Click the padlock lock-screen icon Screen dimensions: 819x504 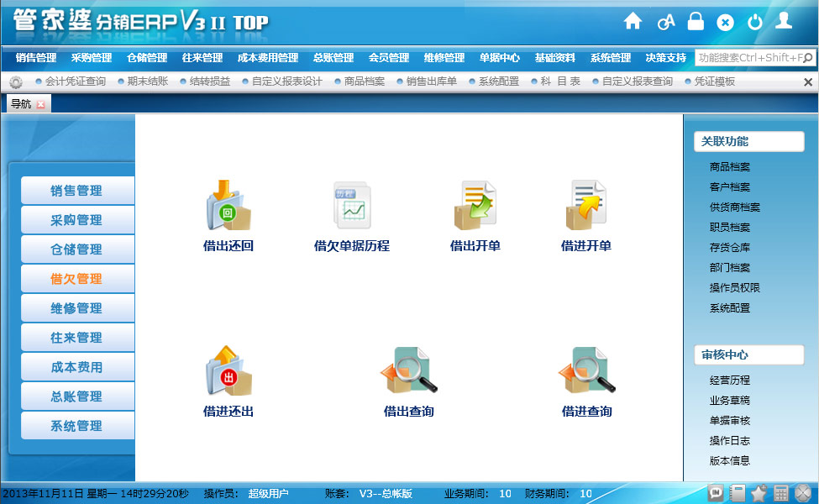point(696,22)
